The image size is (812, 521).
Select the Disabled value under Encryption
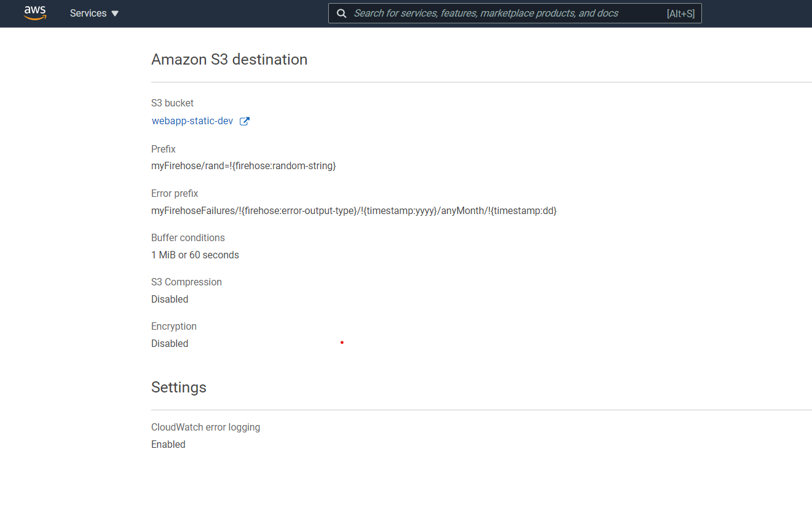pyautogui.click(x=170, y=343)
